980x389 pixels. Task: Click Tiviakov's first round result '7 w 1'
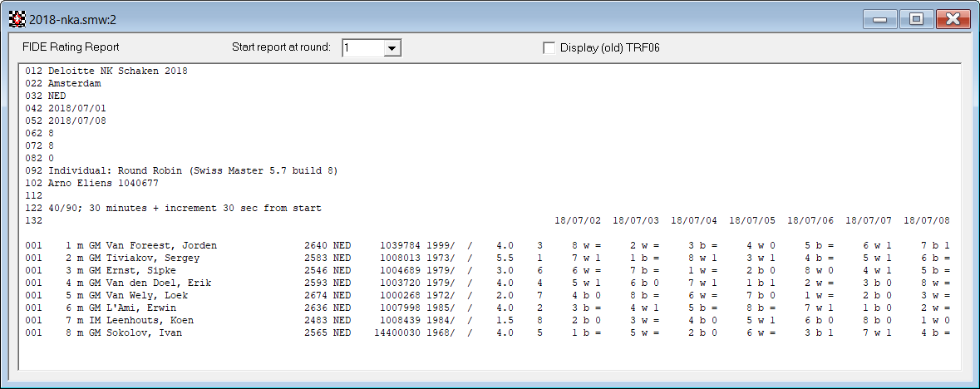point(586,258)
